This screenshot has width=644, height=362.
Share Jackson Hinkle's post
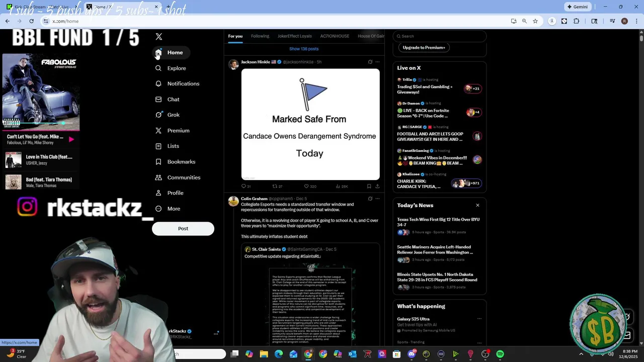[x=377, y=186]
